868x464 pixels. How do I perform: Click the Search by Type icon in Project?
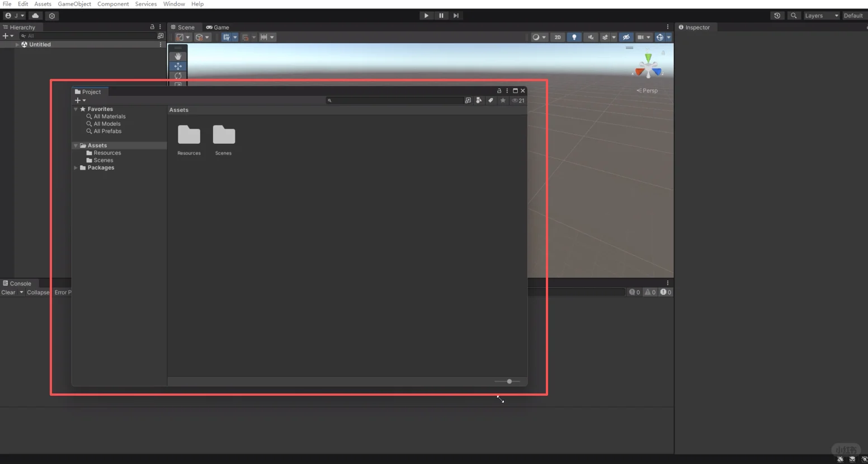pyautogui.click(x=479, y=101)
